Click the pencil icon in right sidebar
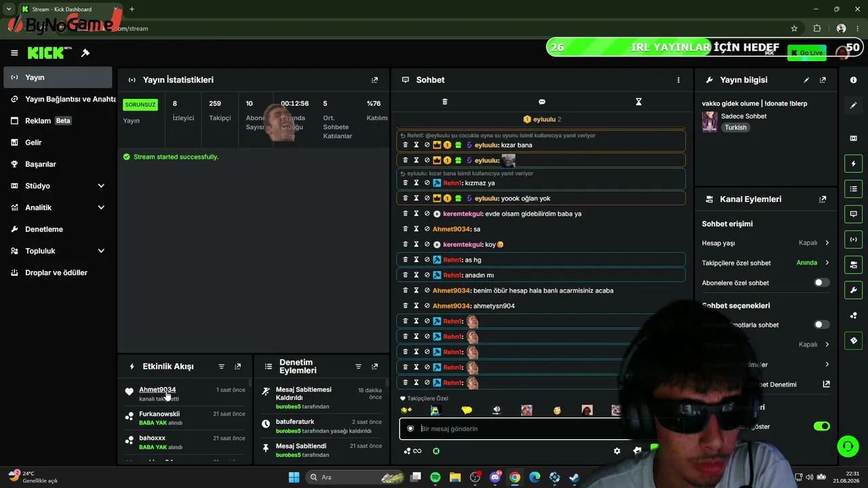The height and width of the screenshot is (488, 868). [x=854, y=106]
